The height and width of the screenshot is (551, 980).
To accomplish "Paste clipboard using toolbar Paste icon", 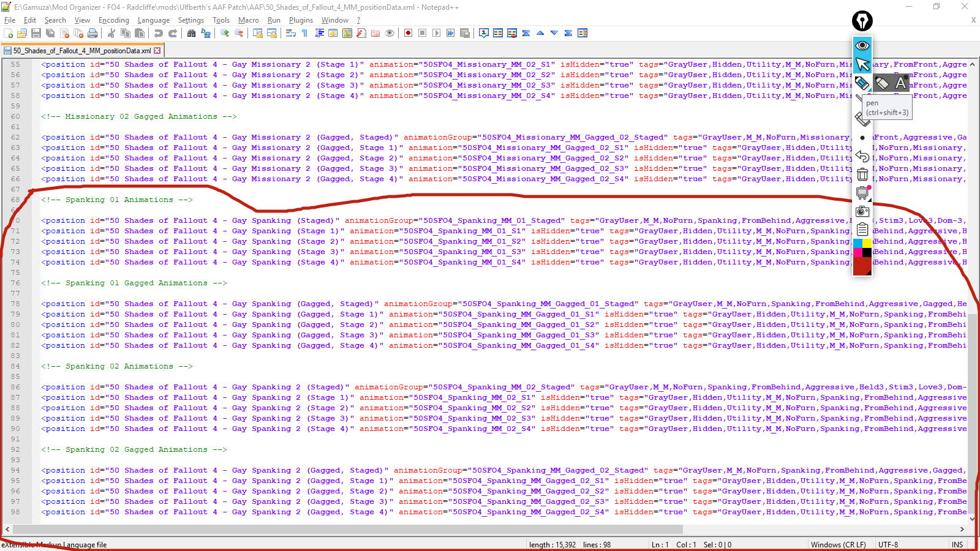I will coord(140,33).
